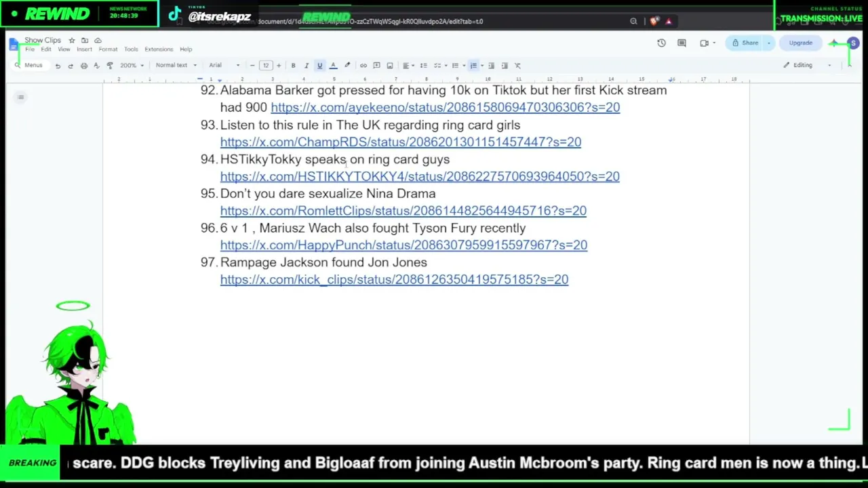Star the Show Clips document
The width and height of the screenshot is (868, 488).
[72, 41]
